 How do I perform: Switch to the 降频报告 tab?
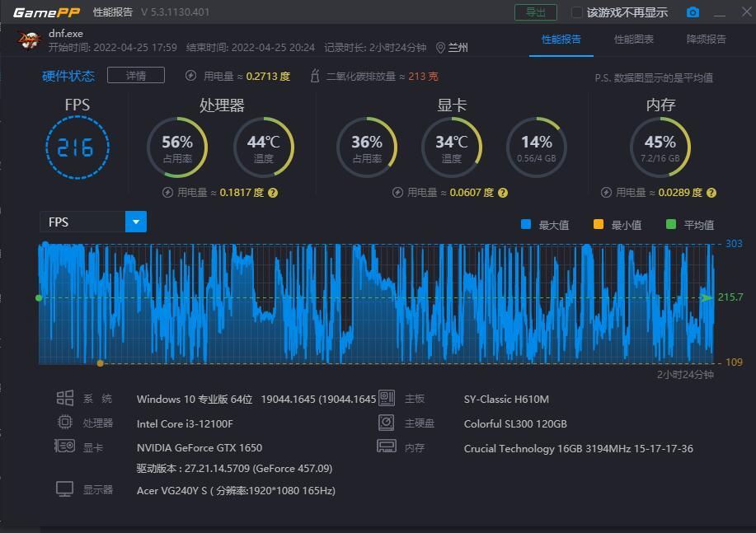tap(707, 40)
